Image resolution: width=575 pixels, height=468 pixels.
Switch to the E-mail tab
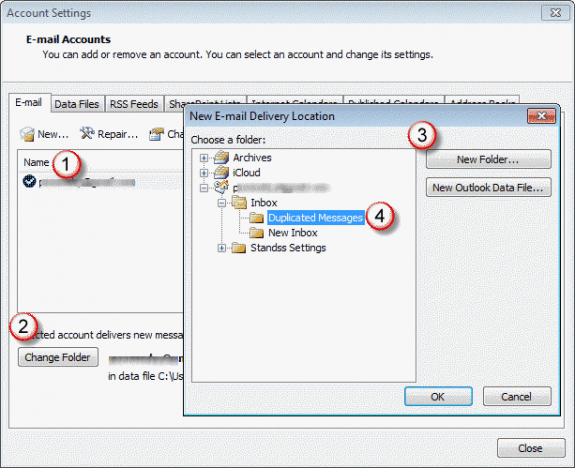pos(29,102)
